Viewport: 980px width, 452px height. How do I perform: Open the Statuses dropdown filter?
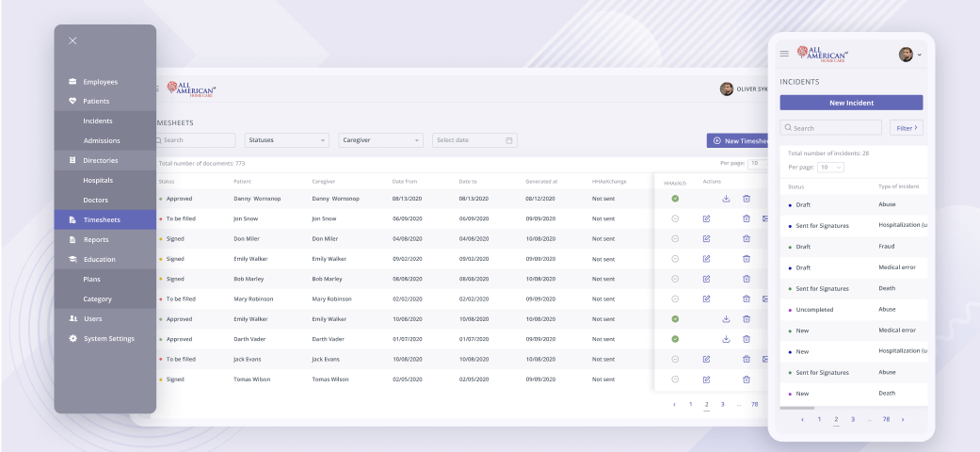tap(286, 140)
